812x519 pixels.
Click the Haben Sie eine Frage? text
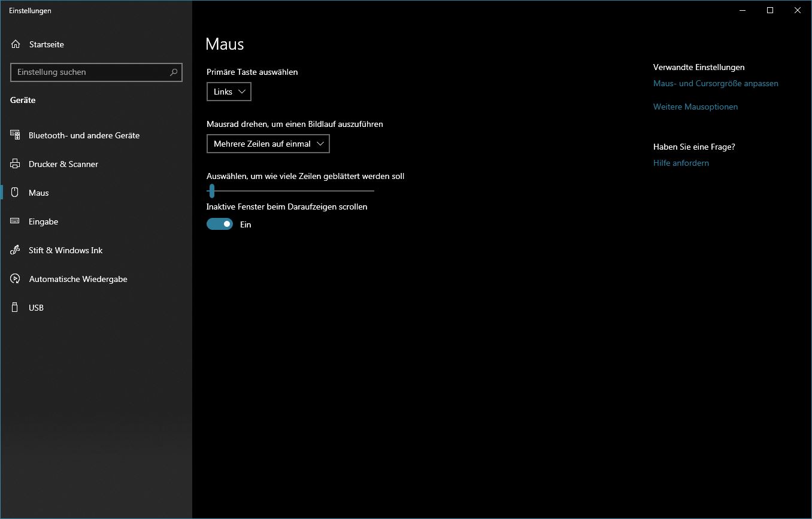point(694,147)
